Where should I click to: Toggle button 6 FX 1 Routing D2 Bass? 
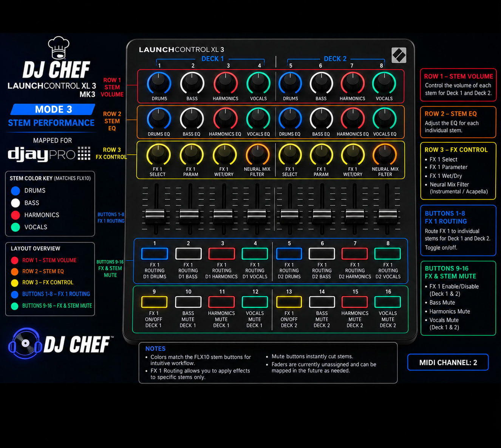pos(322,254)
